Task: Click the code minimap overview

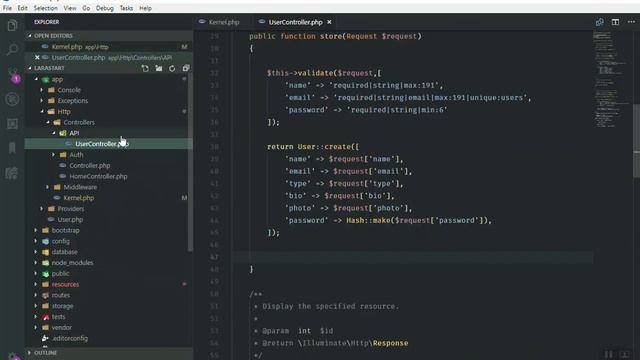Action: pyautogui.click(x=611, y=80)
